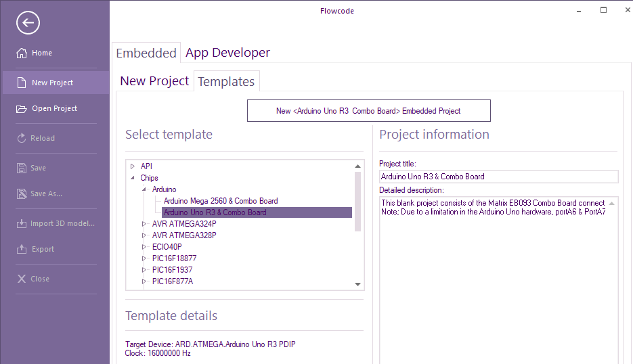Click the Open Project folder icon
The width and height of the screenshot is (633, 364).
click(22, 108)
